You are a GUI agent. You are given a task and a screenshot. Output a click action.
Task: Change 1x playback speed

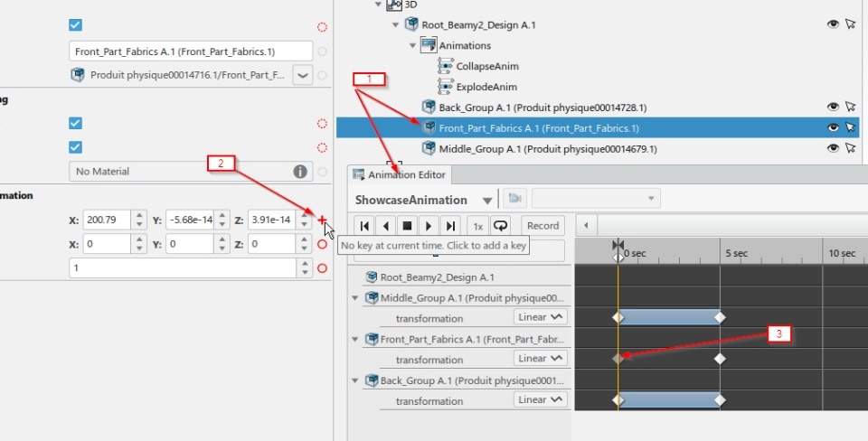point(477,226)
